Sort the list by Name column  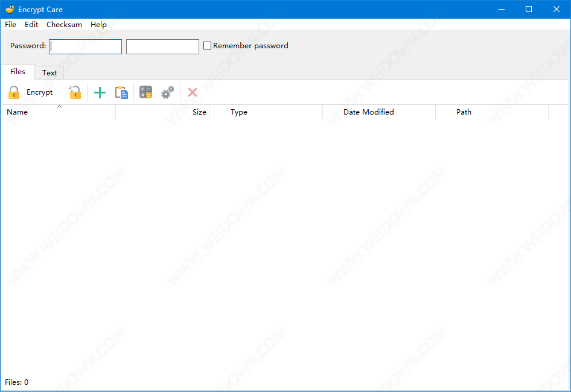(59, 112)
